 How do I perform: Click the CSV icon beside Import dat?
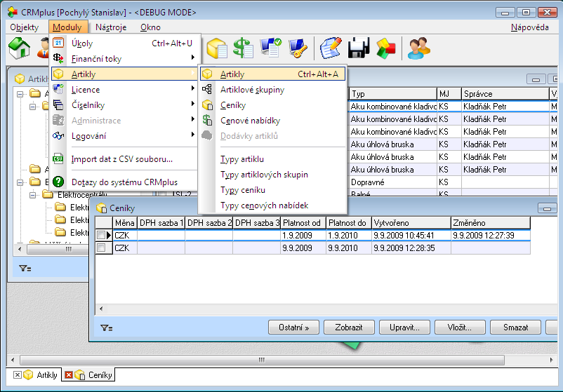coord(58,158)
